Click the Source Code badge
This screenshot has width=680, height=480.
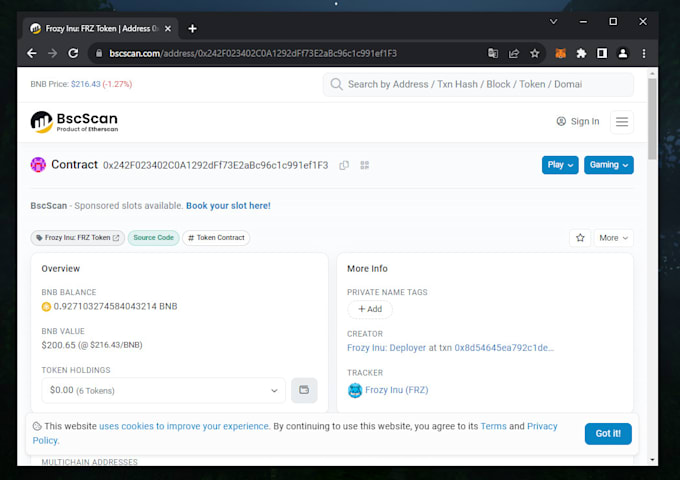click(154, 238)
